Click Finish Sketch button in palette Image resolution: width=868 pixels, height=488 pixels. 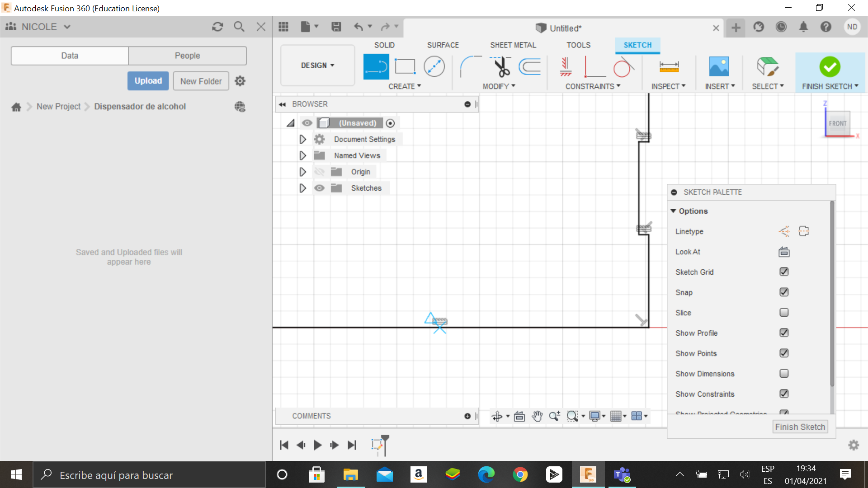click(800, 427)
